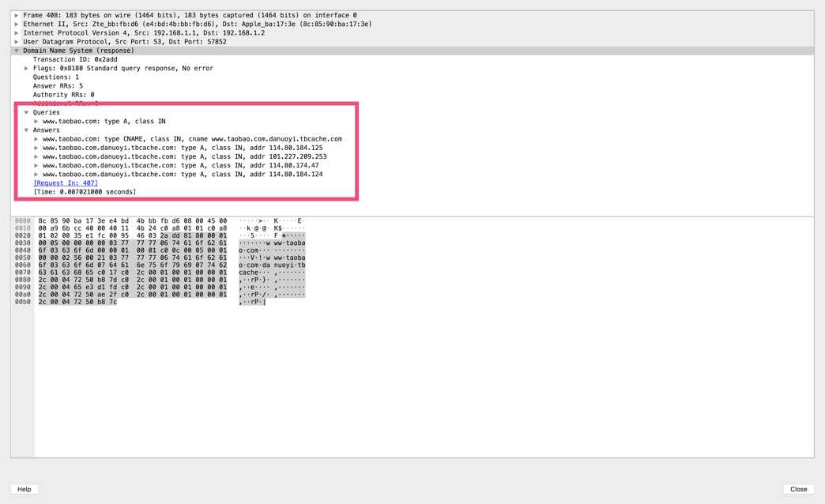Expand answer with addr 114.80.184.124
The height and width of the screenshot is (504, 825).
(36, 175)
